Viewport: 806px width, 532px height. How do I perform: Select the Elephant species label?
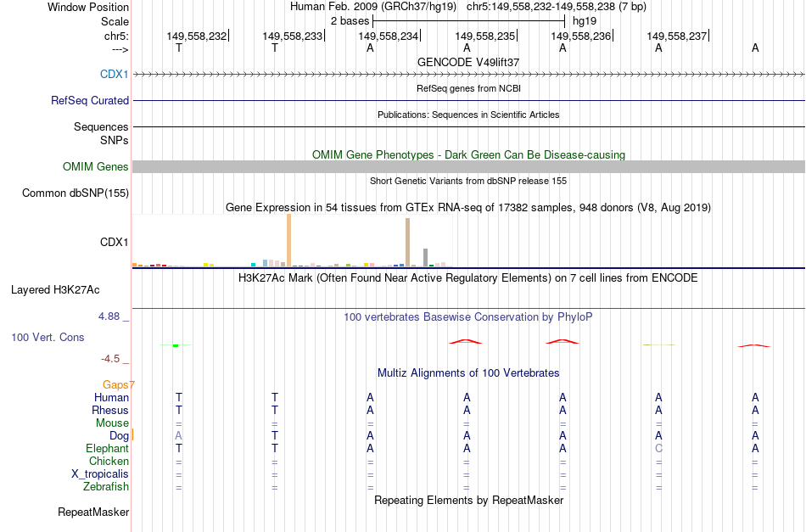click(108, 448)
